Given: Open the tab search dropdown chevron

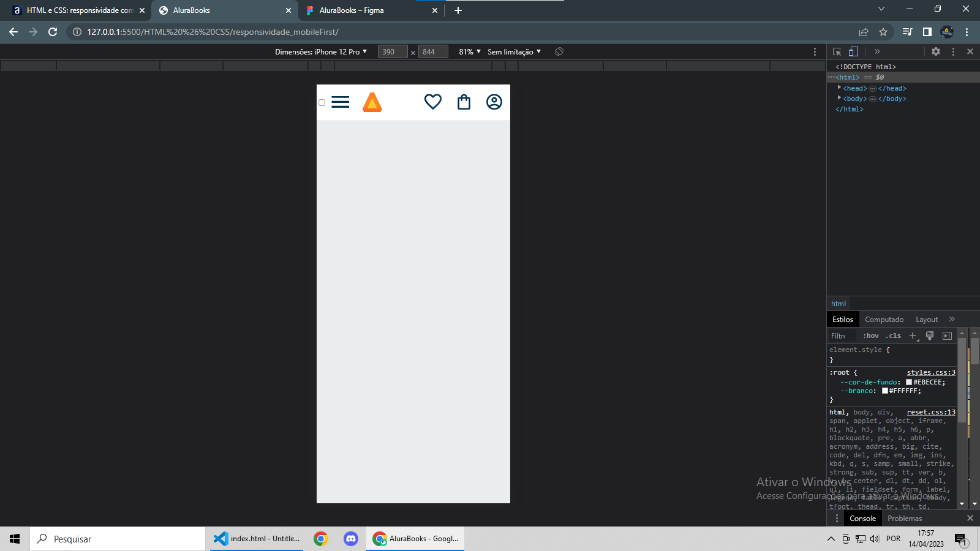Looking at the screenshot, I should click(x=881, y=9).
